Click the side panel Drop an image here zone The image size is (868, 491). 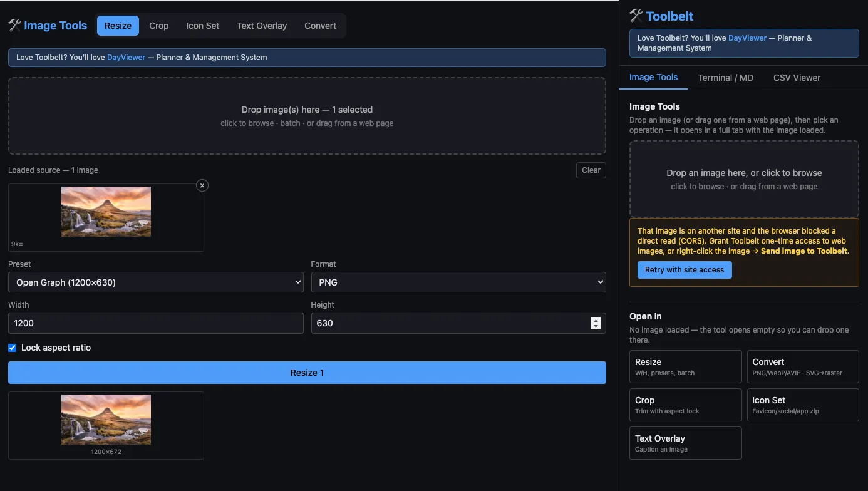[744, 179]
